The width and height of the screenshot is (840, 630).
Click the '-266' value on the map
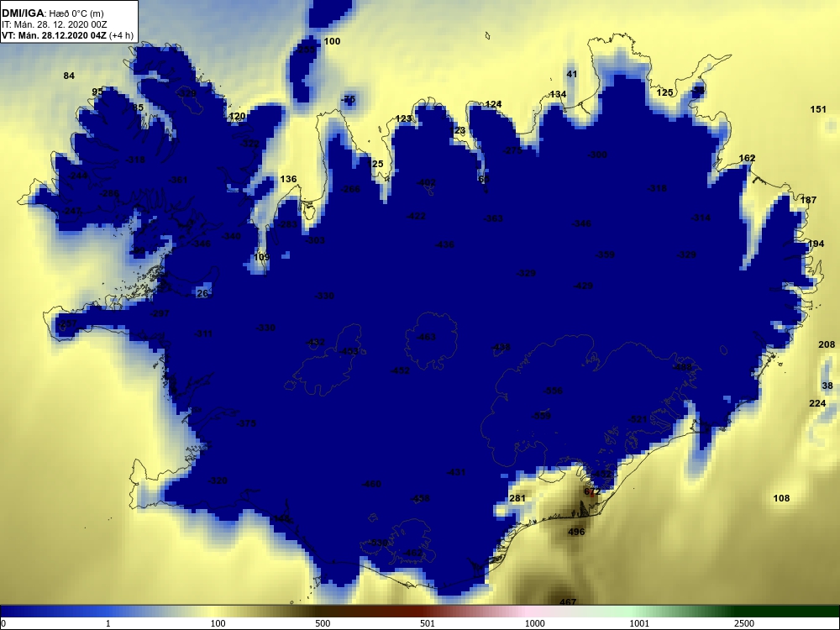pos(351,189)
